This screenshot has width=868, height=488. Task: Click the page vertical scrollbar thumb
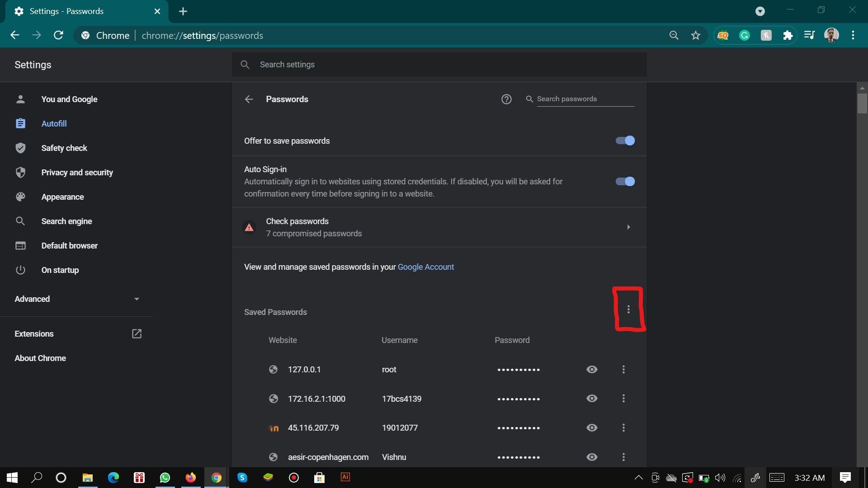point(862,103)
